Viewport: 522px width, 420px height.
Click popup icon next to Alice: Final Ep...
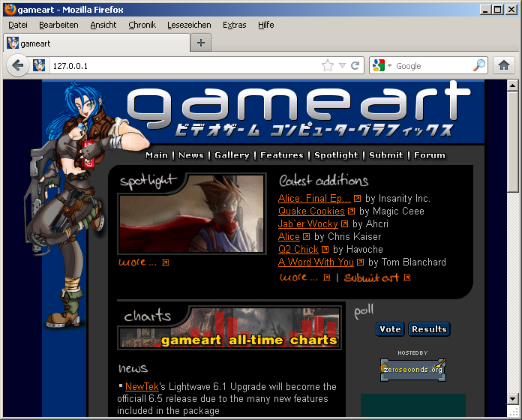pos(357,199)
